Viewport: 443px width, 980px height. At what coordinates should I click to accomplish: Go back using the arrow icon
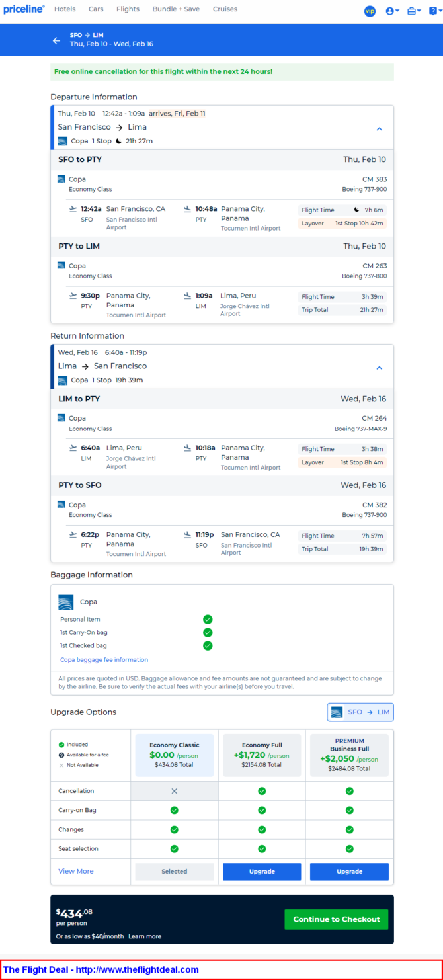click(x=56, y=40)
